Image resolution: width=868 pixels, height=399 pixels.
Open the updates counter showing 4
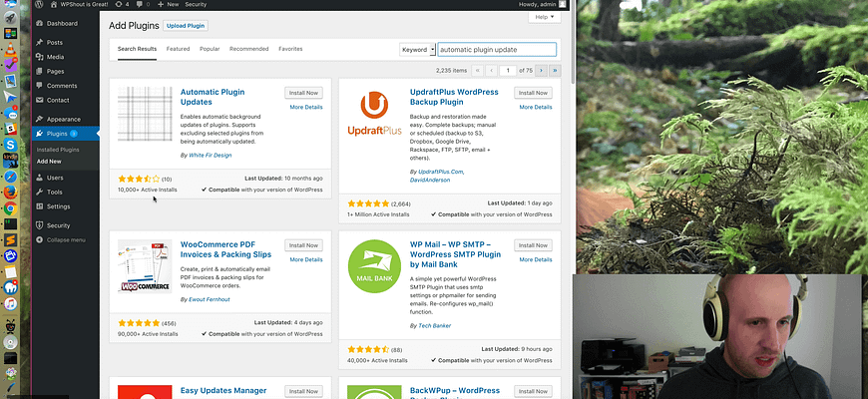coord(123,4)
